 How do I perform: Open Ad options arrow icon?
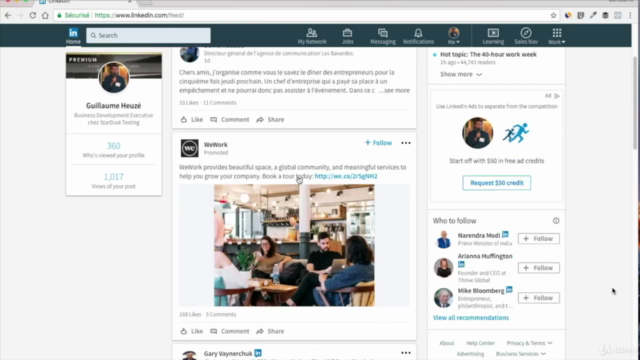tap(557, 96)
